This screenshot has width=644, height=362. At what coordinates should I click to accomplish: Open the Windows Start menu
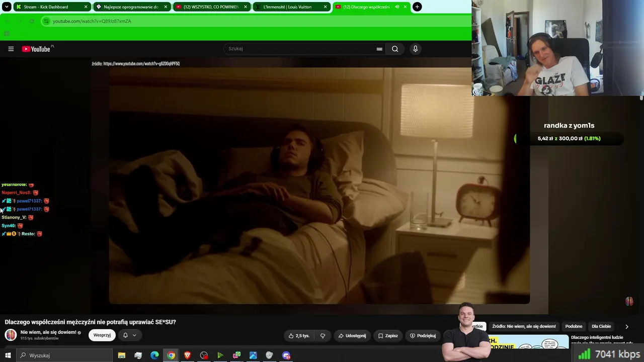[8, 355]
